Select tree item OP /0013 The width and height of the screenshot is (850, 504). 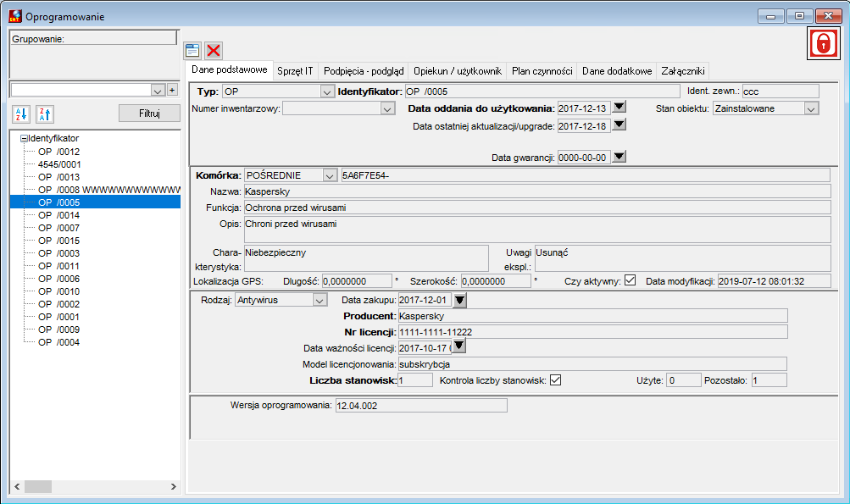58,177
